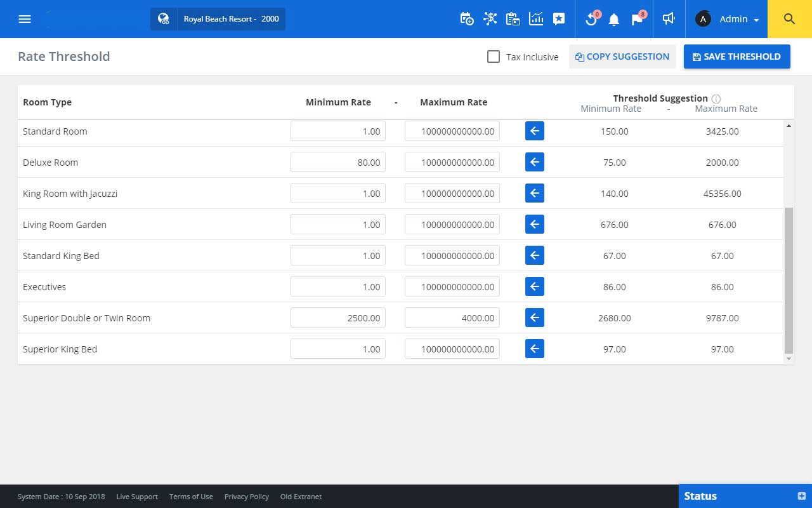This screenshot has height=508, width=812.
Task: Click the calendar-plus add reservation icon
Action: click(x=466, y=19)
